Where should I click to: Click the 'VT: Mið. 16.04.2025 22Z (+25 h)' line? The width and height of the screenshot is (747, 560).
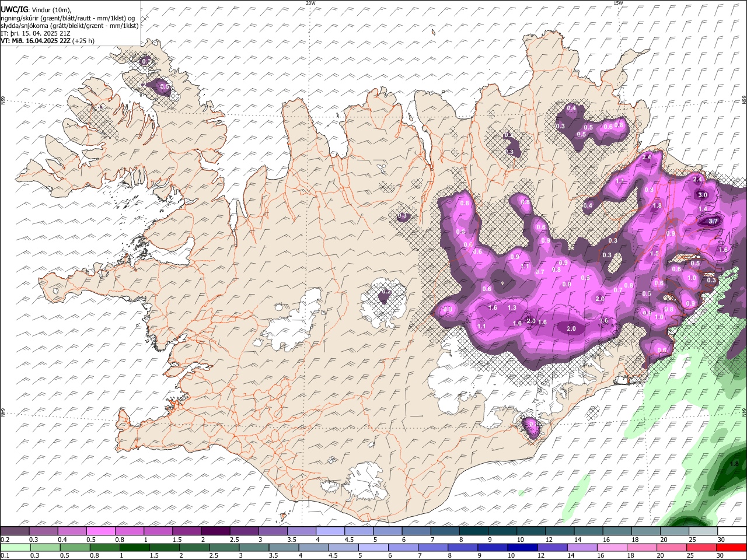(47, 41)
